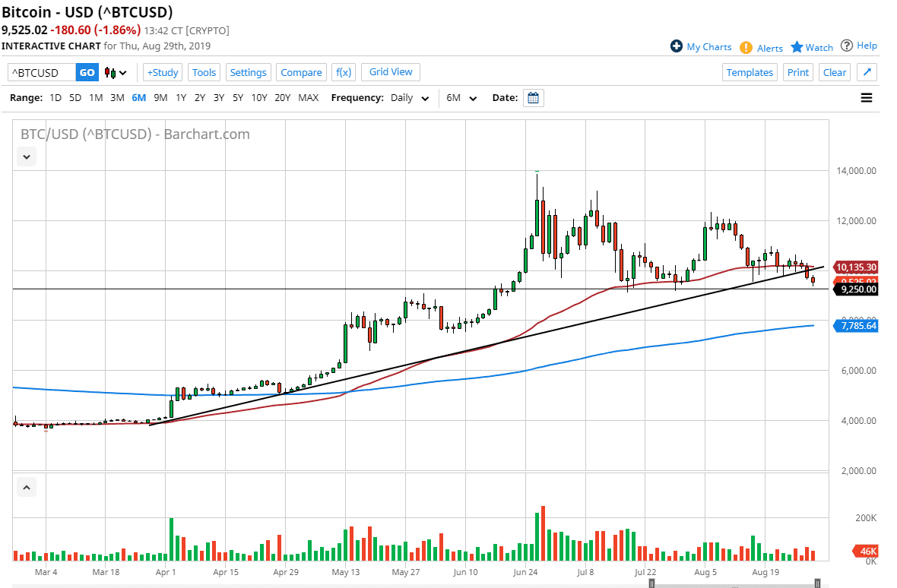The height and width of the screenshot is (588, 897).
Task: Switch the Range to 1D
Action: (x=55, y=97)
